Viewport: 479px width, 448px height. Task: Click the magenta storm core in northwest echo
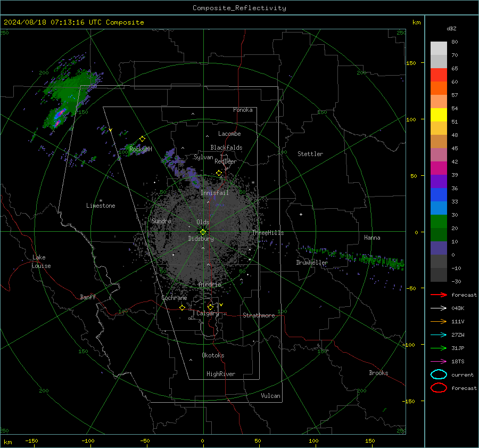coord(61,113)
